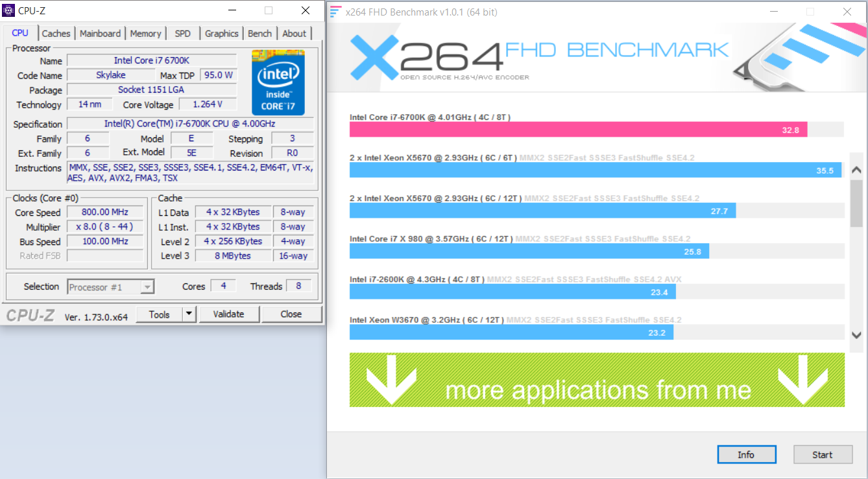Open the Processor #1 selection combo box
Viewport: 868px width, 479px height.
pyautogui.click(x=110, y=286)
